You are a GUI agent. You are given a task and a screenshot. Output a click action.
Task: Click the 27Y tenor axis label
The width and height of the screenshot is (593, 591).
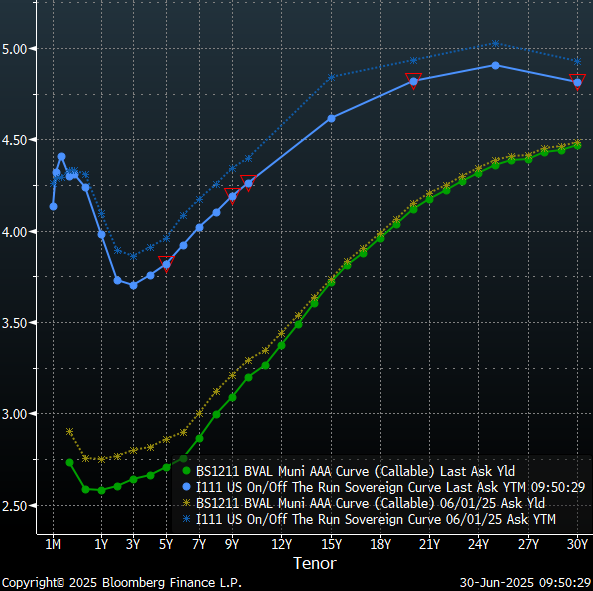(528, 544)
